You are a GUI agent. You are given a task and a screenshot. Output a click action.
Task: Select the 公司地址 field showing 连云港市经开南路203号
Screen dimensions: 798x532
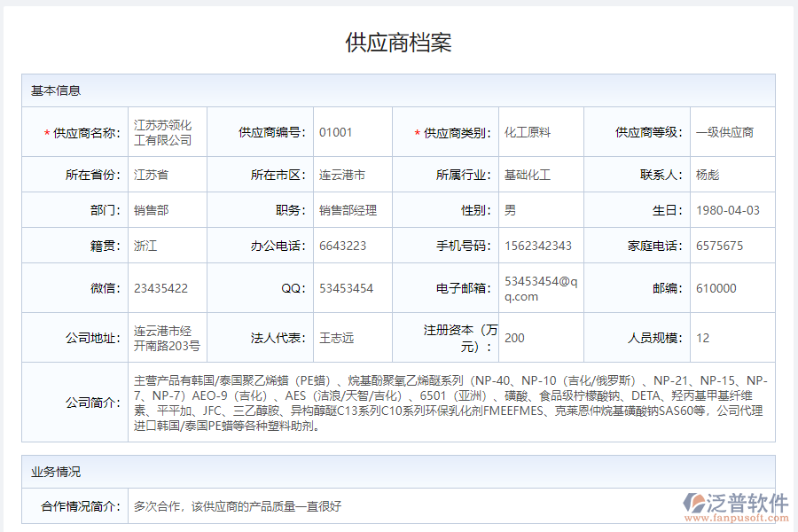167,337
